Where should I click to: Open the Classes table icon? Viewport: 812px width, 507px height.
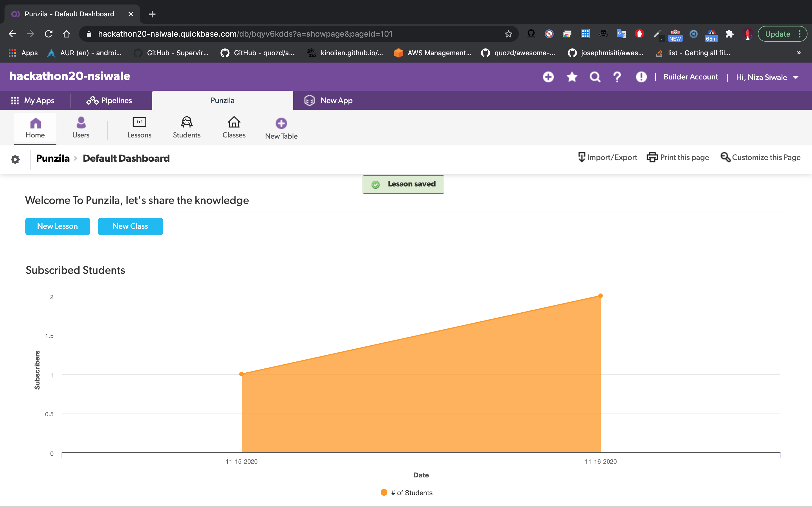click(234, 123)
